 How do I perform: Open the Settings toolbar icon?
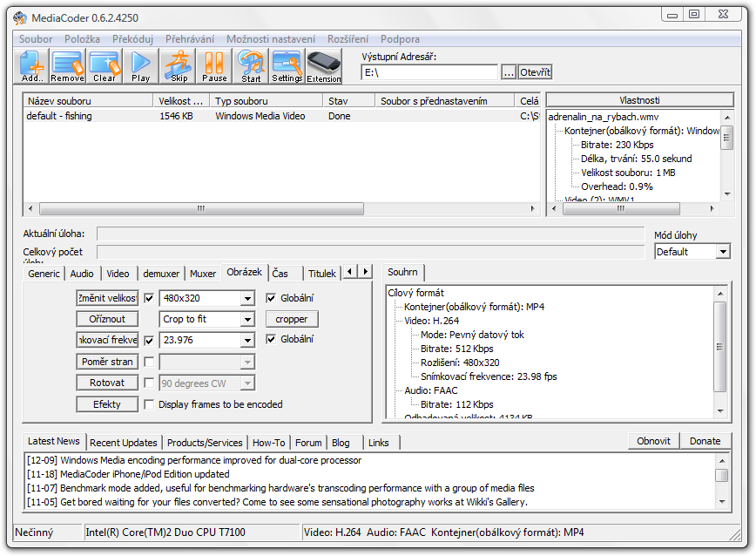click(287, 66)
